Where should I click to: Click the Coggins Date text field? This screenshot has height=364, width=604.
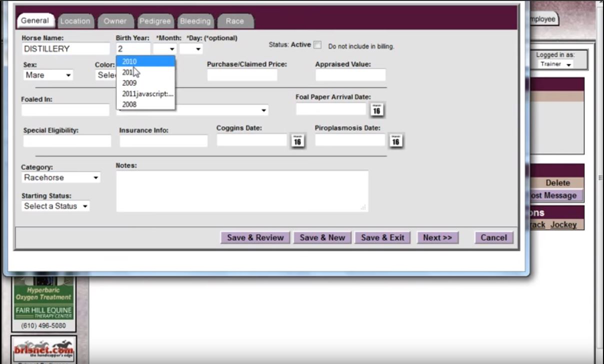[x=252, y=140]
